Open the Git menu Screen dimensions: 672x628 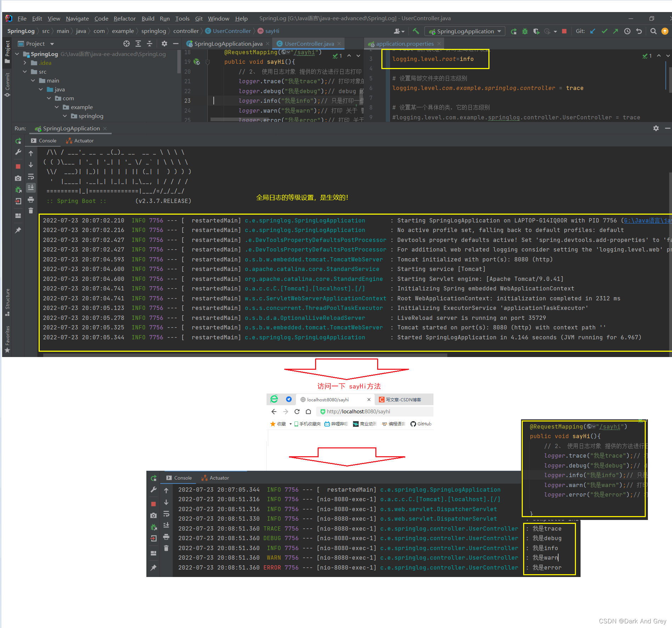199,18
